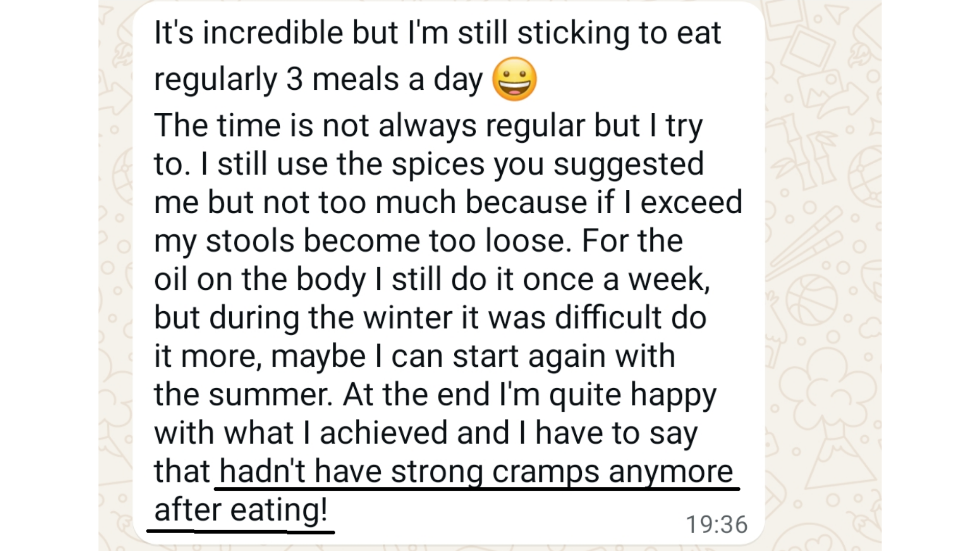Screen dimensions: 980x551
Task: Click the phrase "quite happy"
Action: click(x=632, y=394)
